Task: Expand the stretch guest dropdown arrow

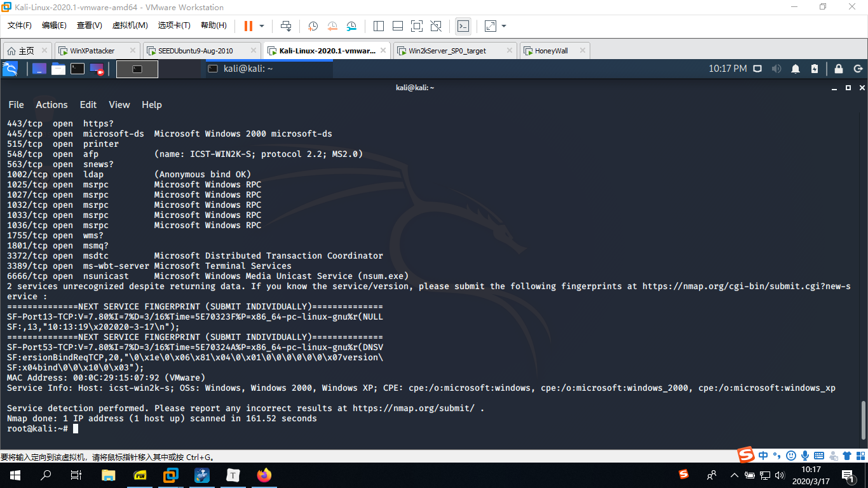Action: click(504, 26)
